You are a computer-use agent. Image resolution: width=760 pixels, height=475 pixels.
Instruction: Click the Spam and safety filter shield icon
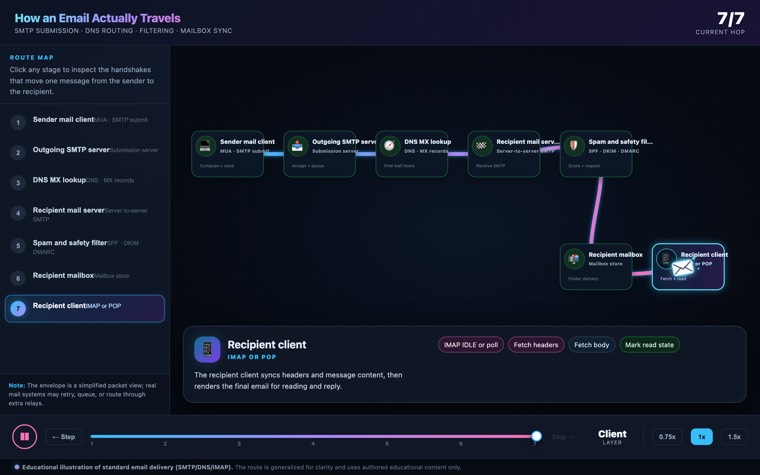[573, 146]
